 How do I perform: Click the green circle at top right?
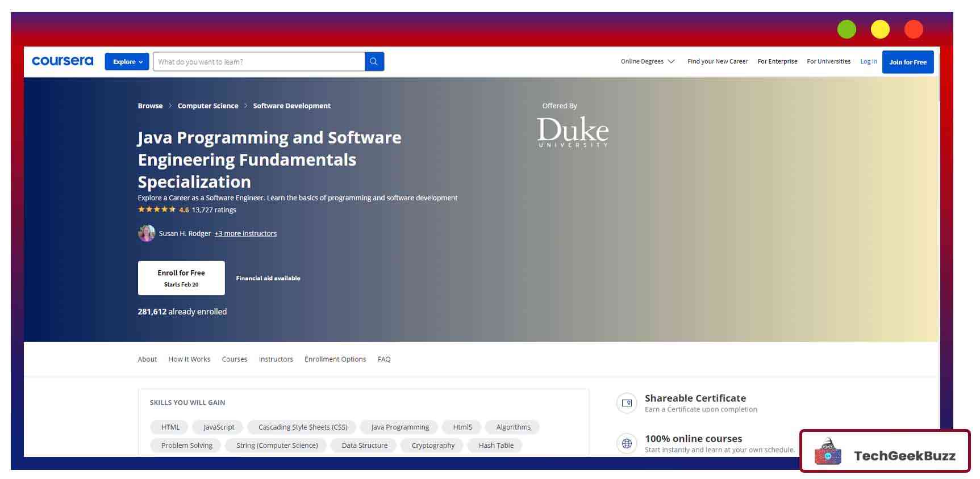tap(846, 30)
